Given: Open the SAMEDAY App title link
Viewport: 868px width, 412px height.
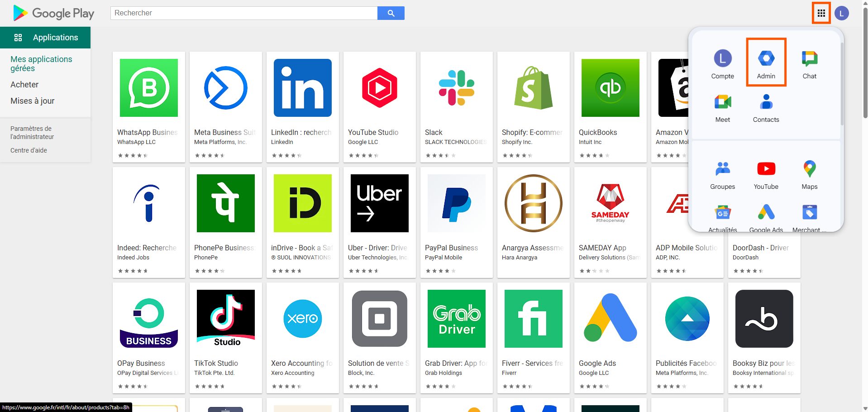Looking at the screenshot, I should (x=602, y=248).
